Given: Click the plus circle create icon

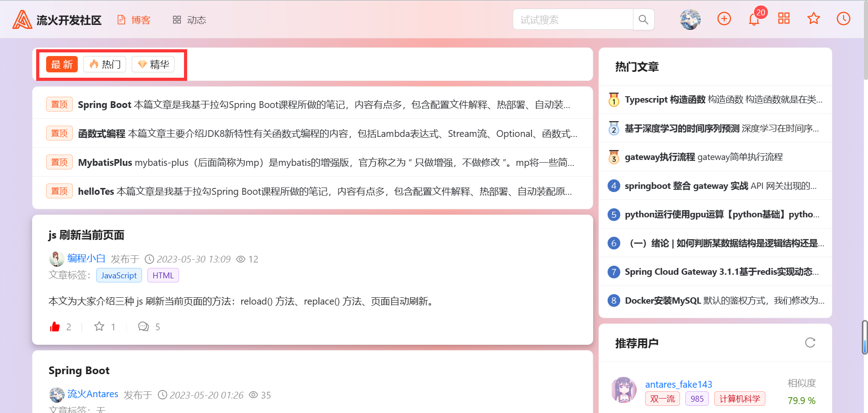Looking at the screenshot, I should pyautogui.click(x=724, y=19).
